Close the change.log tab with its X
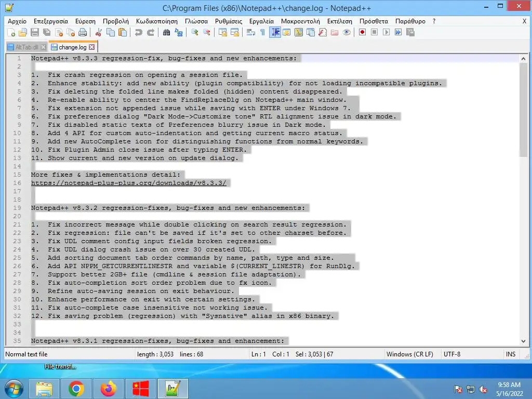This screenshot has height=399, width=532. coord(91,47)
